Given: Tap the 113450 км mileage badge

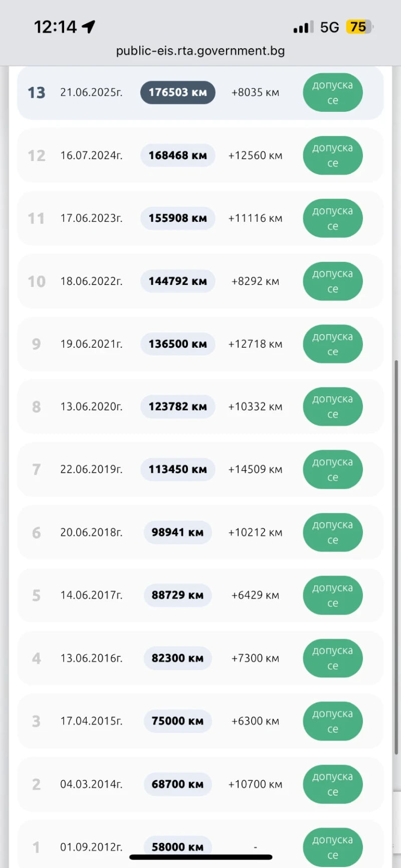Looking at the screenshot, I should coord(177,470).
